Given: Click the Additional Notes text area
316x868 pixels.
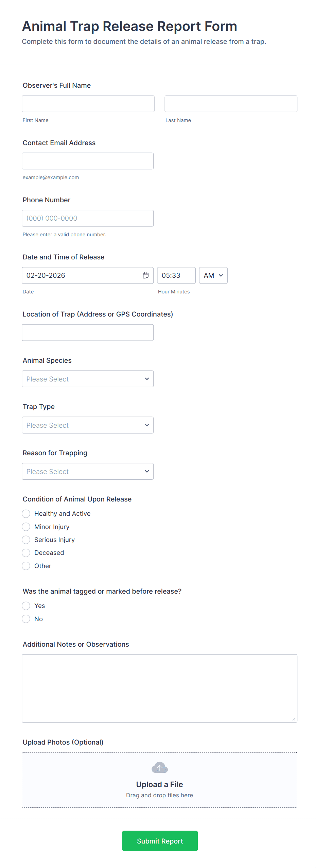Looking at the screenshot, I should (159, 688).
